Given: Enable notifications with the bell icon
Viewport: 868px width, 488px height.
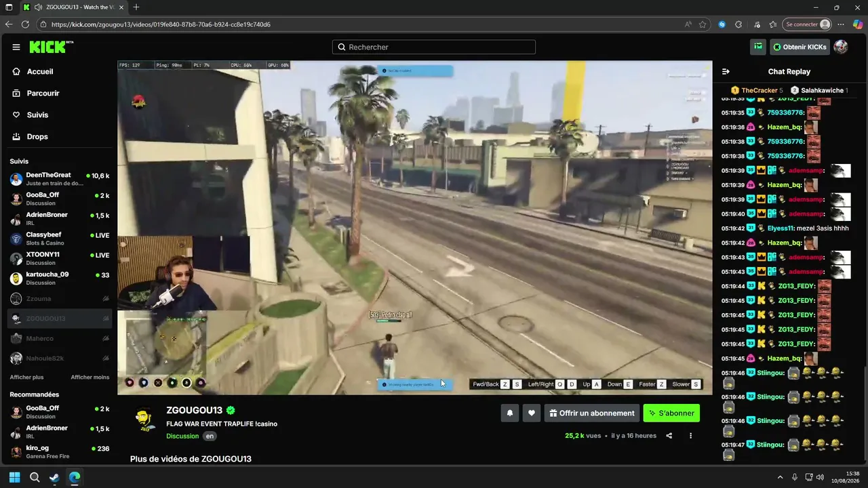Looking at the screenshot, I should coord(510,413).
